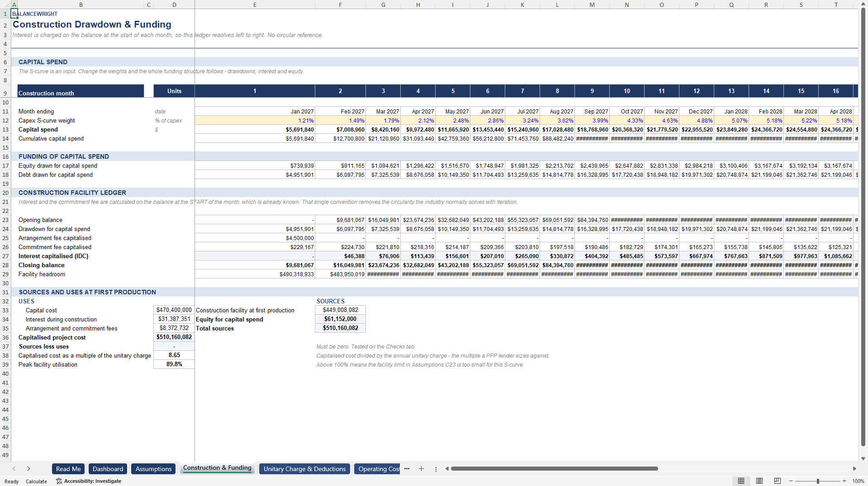Select the 8.65 unitary charge multiple

tap(174, 355)
